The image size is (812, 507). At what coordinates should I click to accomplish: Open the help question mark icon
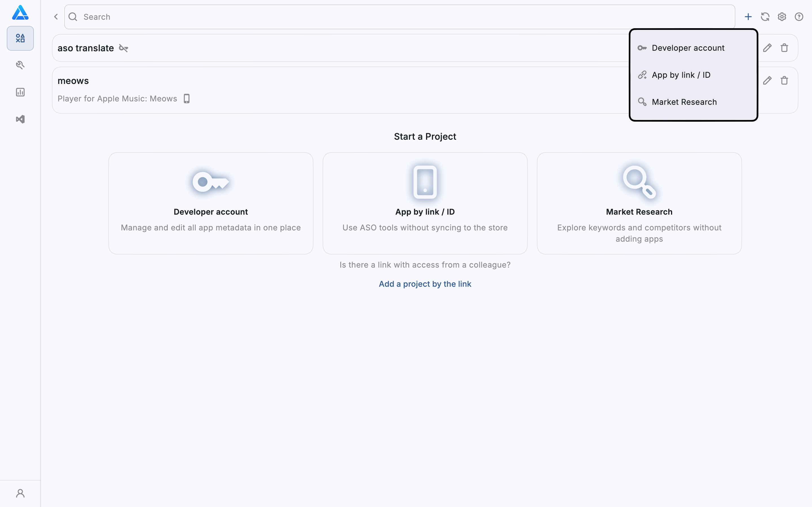[799, 17]
